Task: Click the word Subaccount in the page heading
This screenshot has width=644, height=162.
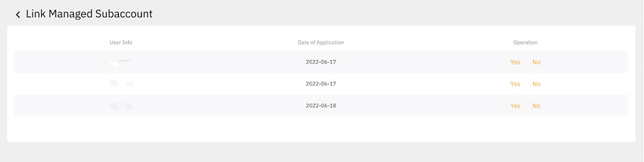Action: 124,14
